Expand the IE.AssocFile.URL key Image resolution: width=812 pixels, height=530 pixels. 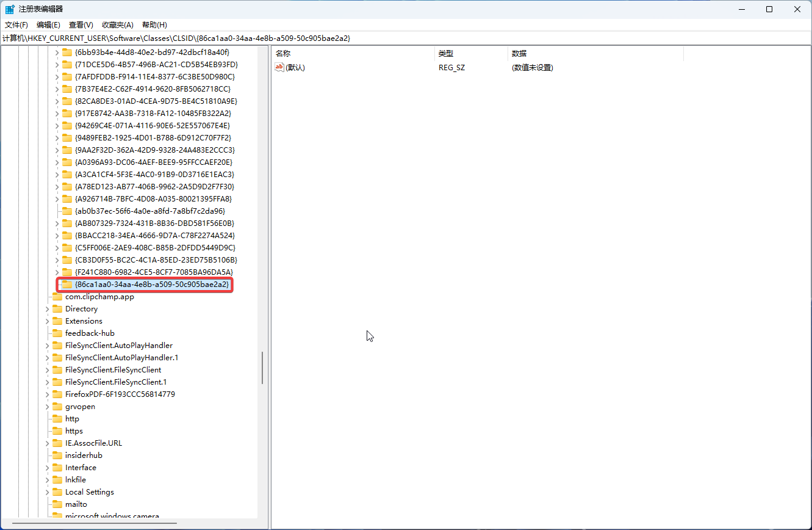pos(48,443)
